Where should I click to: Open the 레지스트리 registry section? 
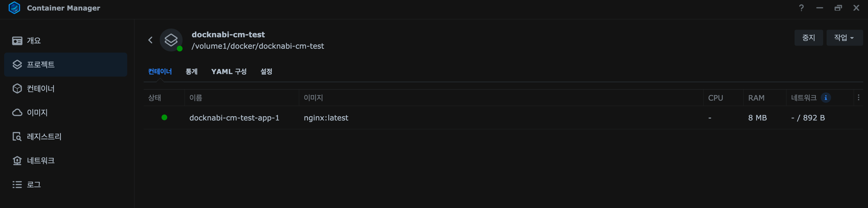44,137
